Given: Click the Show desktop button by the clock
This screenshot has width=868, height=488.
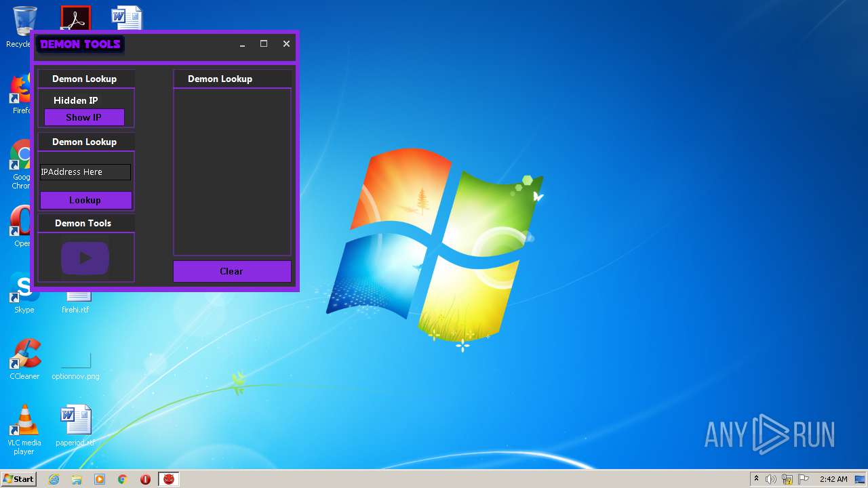Looking at the screenshot, I should click(x=861, y=479).
